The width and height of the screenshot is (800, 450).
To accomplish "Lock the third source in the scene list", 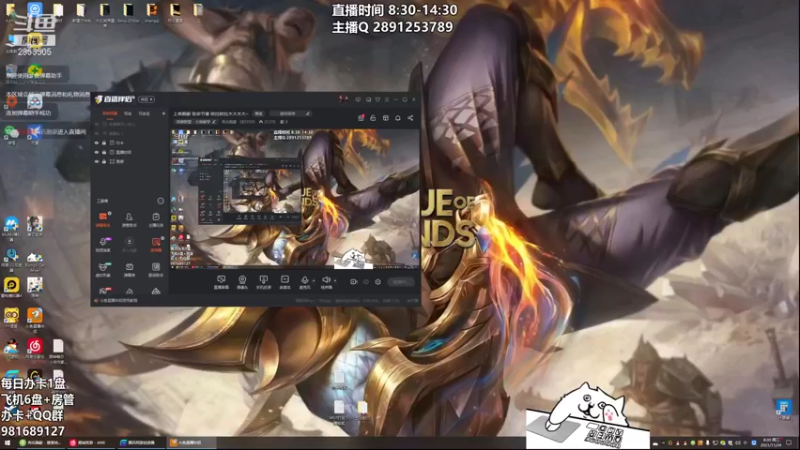I will pyautogui.click(x=104, y=143).
